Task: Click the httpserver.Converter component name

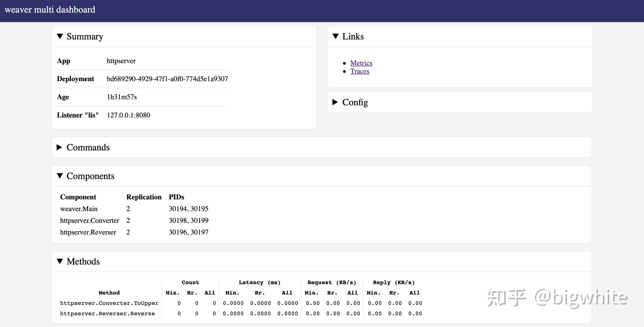Action: coord(89,220)
